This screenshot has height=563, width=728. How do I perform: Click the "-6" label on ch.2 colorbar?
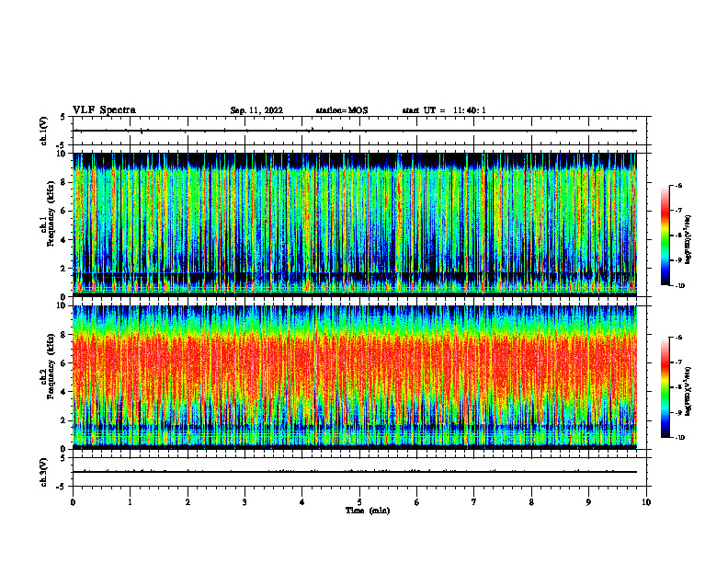click(x=678, y=338)
